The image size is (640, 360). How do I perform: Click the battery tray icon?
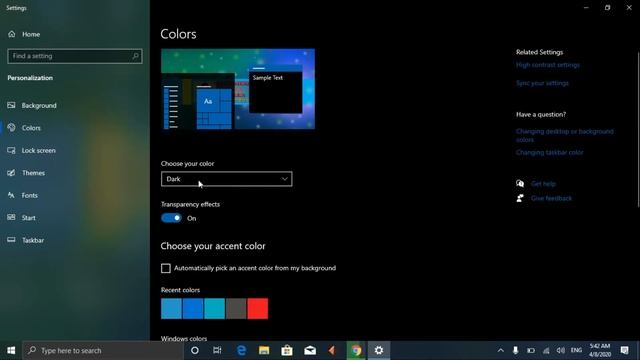click(531, 351)
